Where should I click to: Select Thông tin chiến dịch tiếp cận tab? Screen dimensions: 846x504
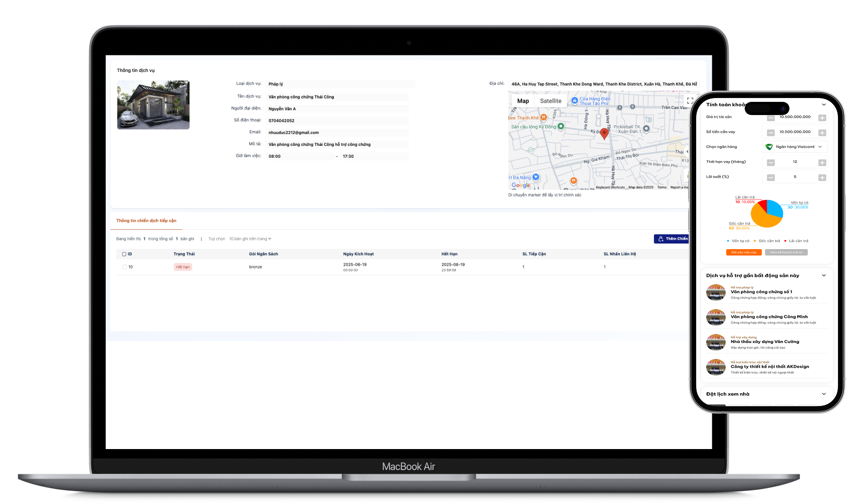point(146,221)
